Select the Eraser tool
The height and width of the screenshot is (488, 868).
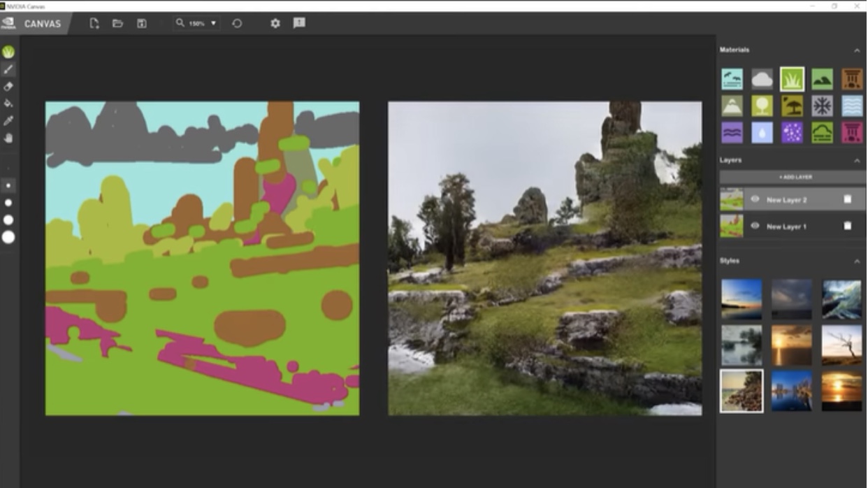coord(8,87)
